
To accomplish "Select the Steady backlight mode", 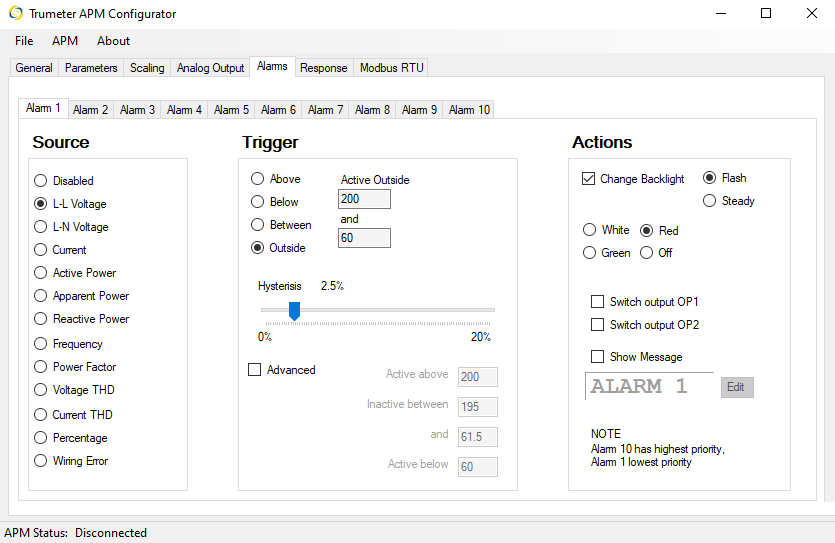I will pos(729,201).
